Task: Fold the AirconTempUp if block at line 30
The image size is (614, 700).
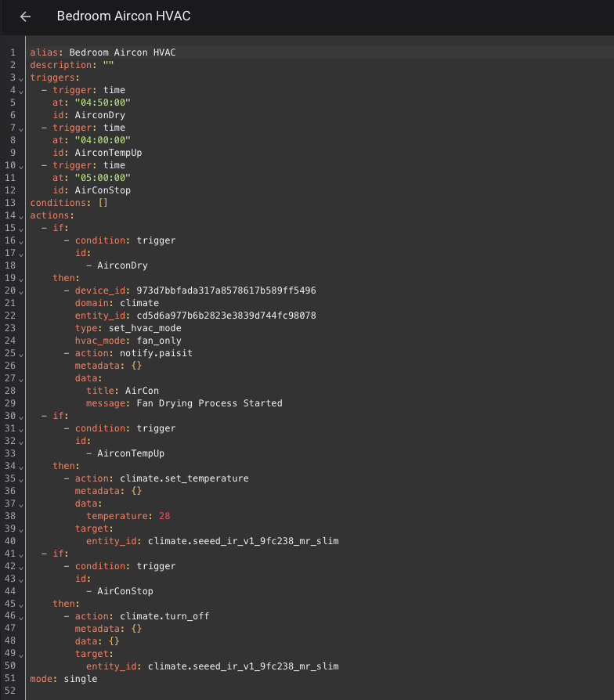Action: (21, 417)
